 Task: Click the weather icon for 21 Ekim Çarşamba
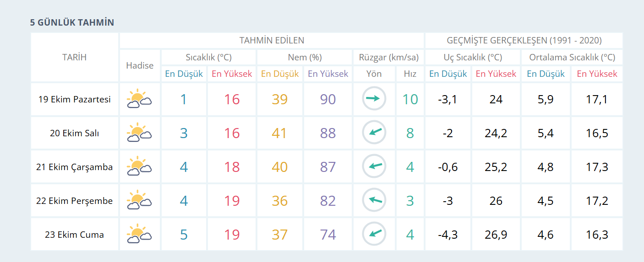(140, 167)
